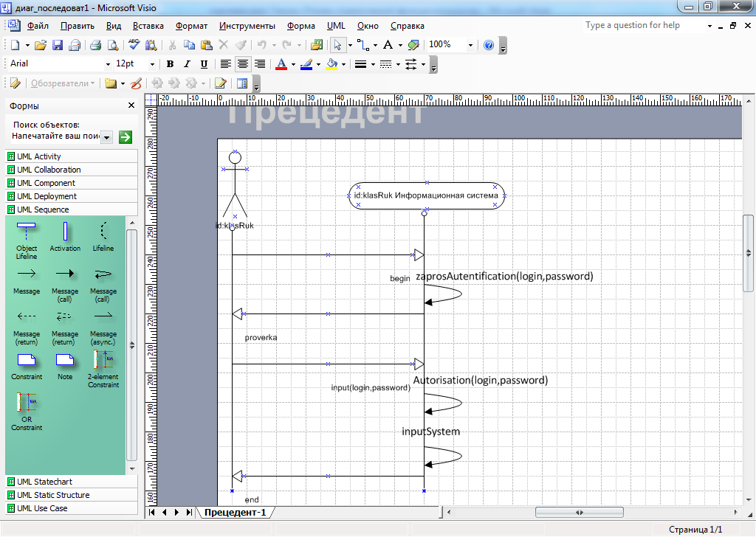Screen dimensions: 756x537
Task: Set text Align Center
Action: tap(242, 64)
